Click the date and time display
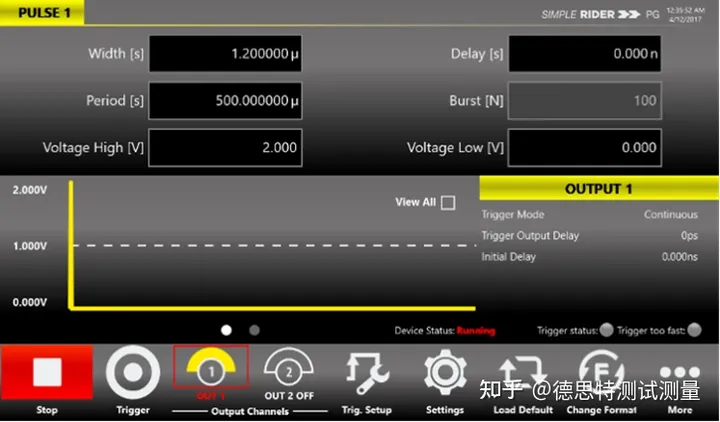The height and width of the screenshot is (422, 720). (x=685, y=15)
